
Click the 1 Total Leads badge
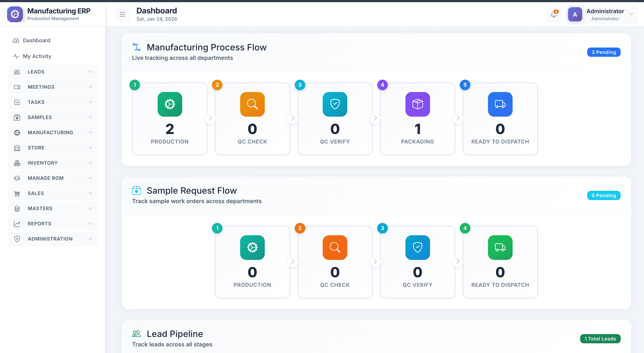[x=600, y=339]
